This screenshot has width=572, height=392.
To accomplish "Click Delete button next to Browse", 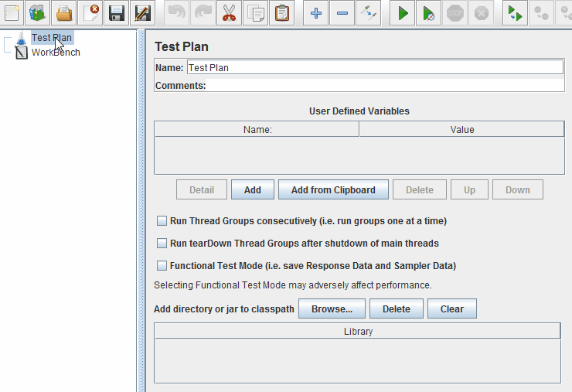I will [397, 308].
